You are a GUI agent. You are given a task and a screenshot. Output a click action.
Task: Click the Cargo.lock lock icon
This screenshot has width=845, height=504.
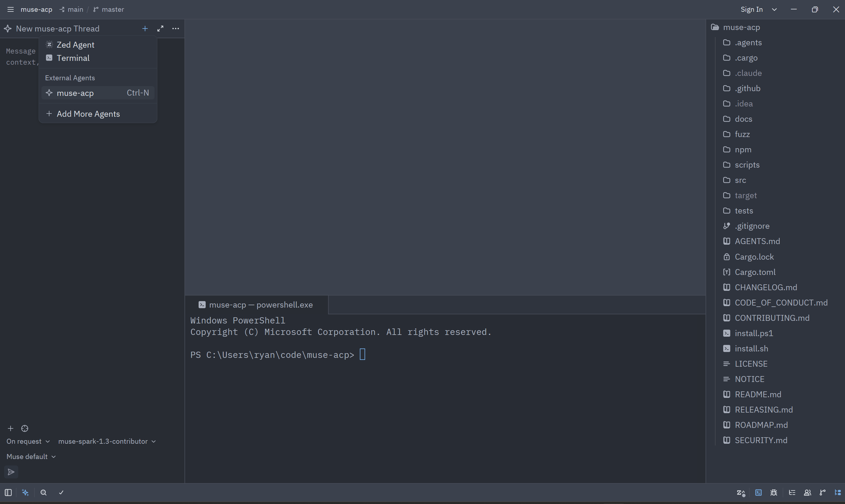tap(727, 257)
